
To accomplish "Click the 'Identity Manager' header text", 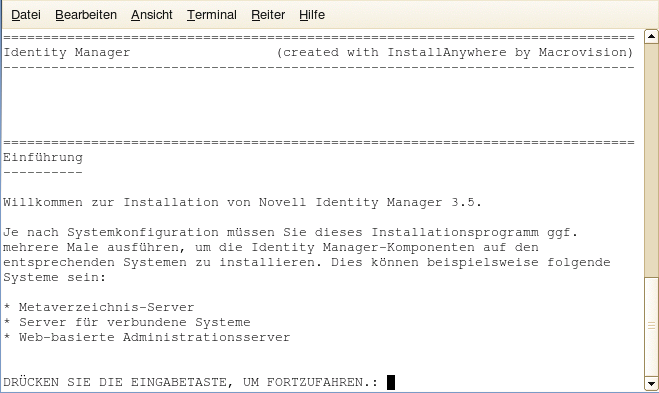I will click(67, 53).
